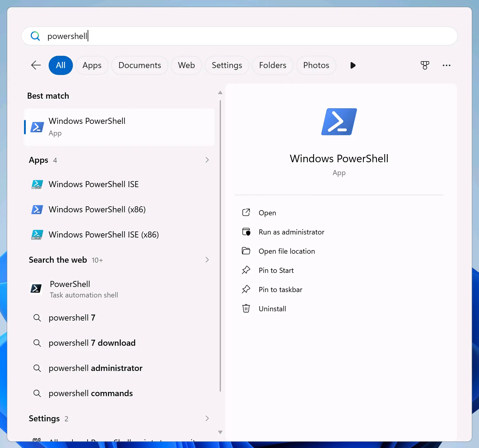Click the results scrollbar up arrow
The image size is (479, 448).
pos(220,93)
